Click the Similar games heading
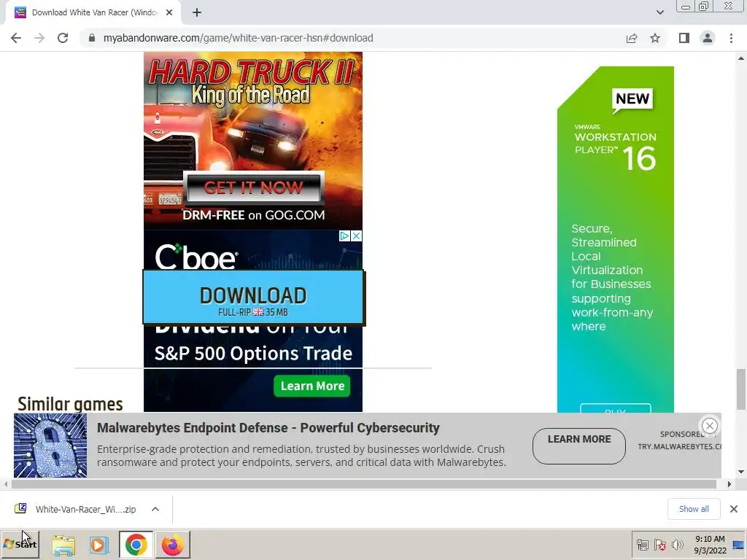747x560 pixels. [x=70, y=404]
